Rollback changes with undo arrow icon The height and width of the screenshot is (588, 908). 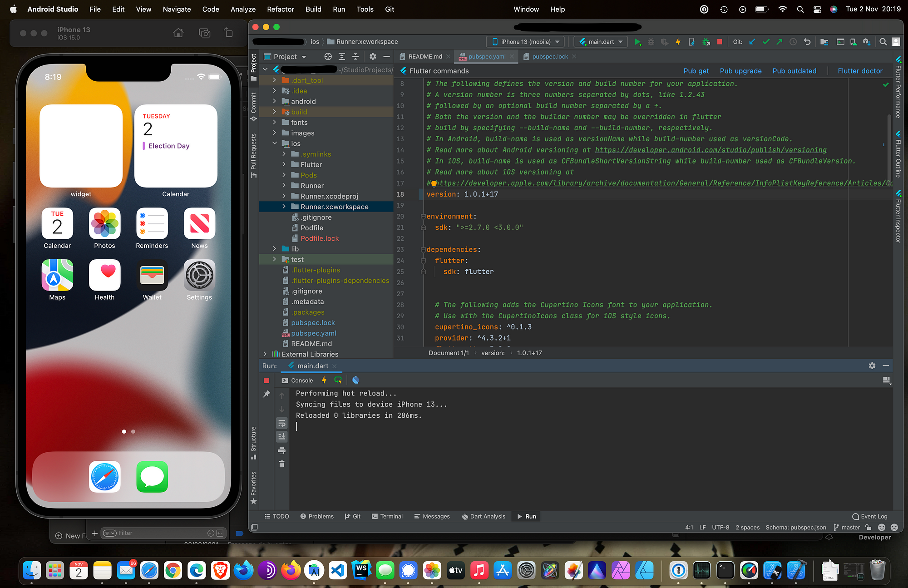point(807,42)
